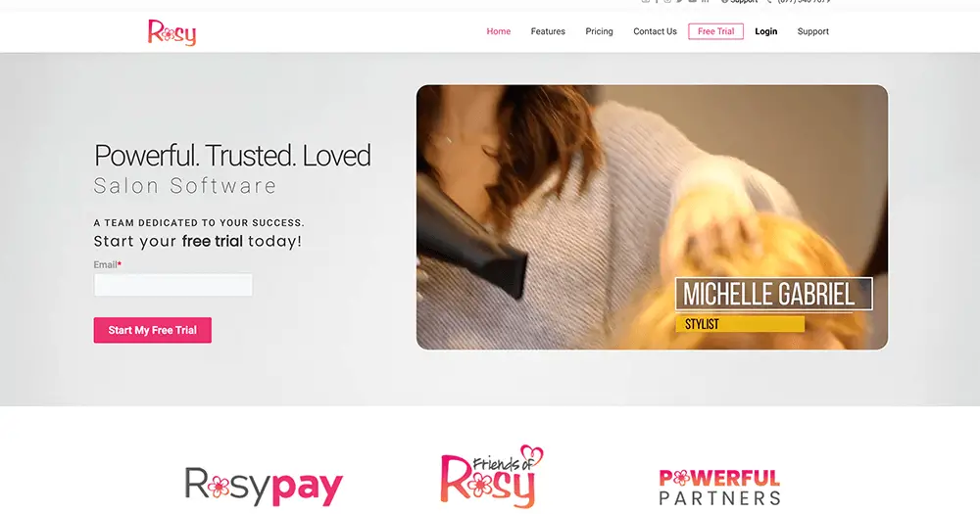
Task: Click the Start My Free Trial button
Action: point(153,330)
